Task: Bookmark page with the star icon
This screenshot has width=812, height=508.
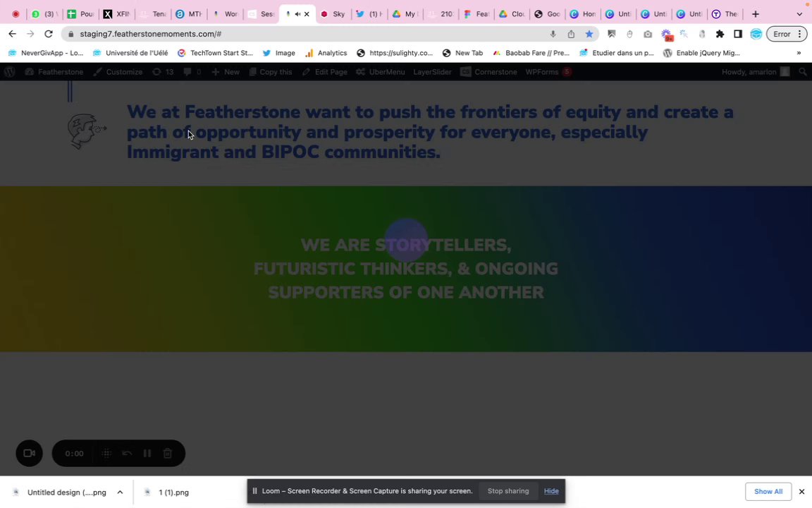Action: pos(589,34)
